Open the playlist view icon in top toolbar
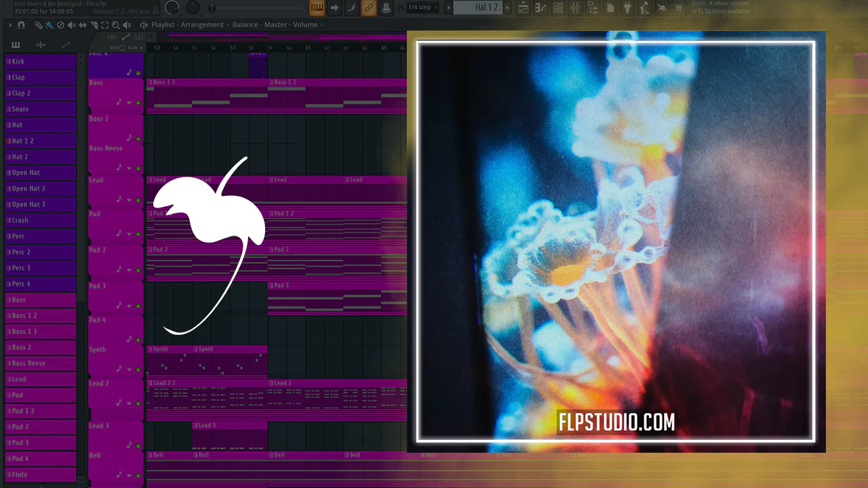Image resolution: width=868 pixels, height=488 pixels. point(524,7)
